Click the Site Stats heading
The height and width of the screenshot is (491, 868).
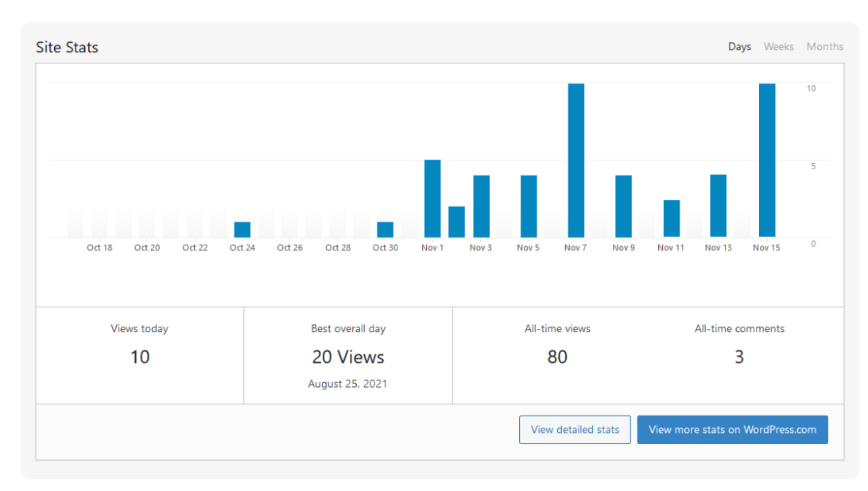coord(66,47)
